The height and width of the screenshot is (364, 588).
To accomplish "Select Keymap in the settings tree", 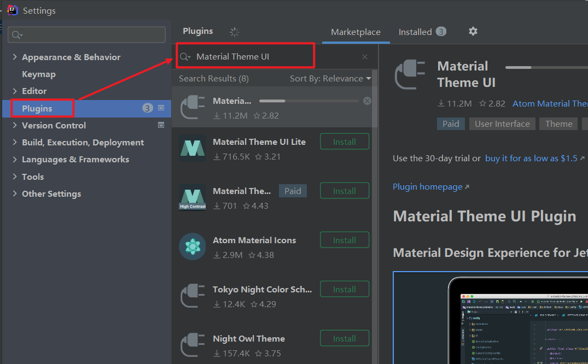I will (39, 74).
